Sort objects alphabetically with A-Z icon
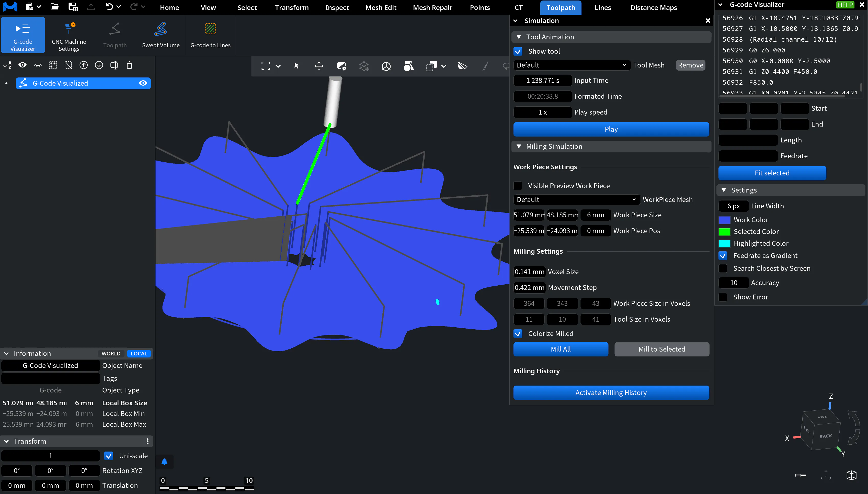The height and width of the screenshot is (494, 868). [x=7, y=65]
